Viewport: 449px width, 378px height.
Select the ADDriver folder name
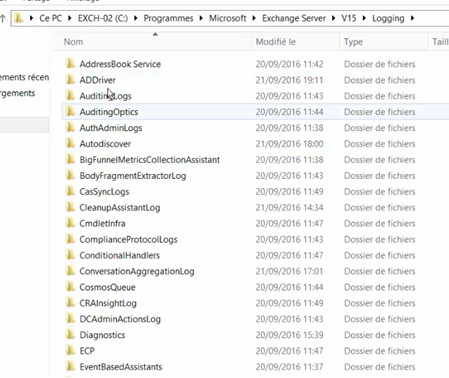98,80
